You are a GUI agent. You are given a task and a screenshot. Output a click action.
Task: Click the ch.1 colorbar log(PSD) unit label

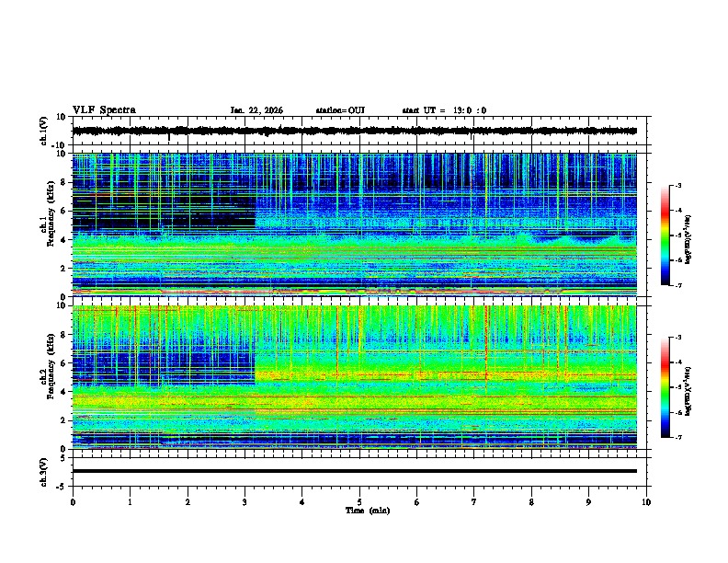click(x=688, y=239)
